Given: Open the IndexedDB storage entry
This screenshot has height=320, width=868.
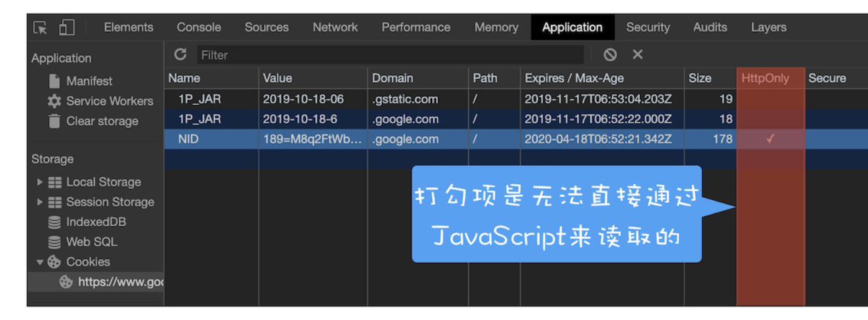Looking at the screenshot, I should (x=88, y=222).
